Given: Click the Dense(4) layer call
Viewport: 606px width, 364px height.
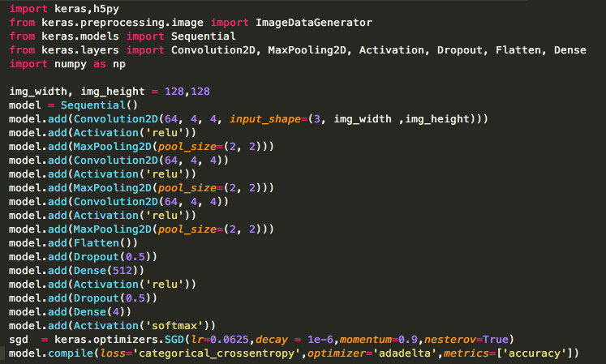Looking at the screenshot, I should (101, 310).
